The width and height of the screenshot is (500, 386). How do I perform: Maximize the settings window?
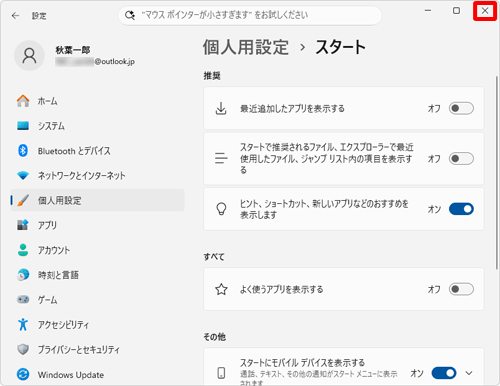tap(456, 11)
